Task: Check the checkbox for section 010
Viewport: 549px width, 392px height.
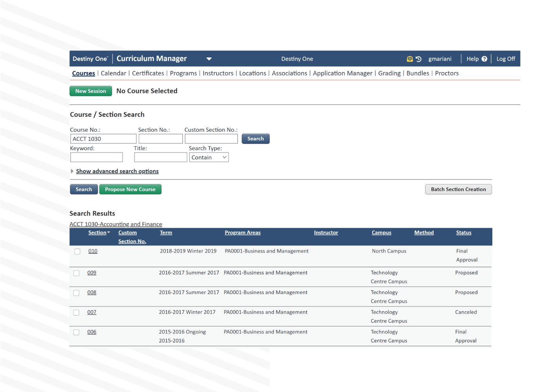Action: [x=77, y=251]
